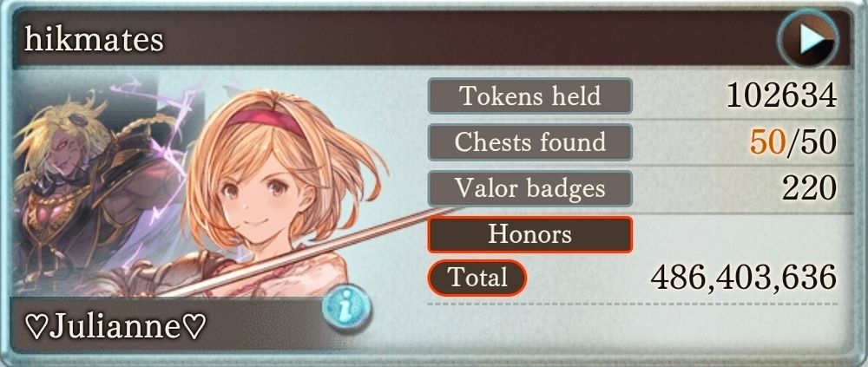Image resolution: width=868 pixels, height=367 pixels.
Task: Click the Total honors pill label
Action: pos(477,278)
